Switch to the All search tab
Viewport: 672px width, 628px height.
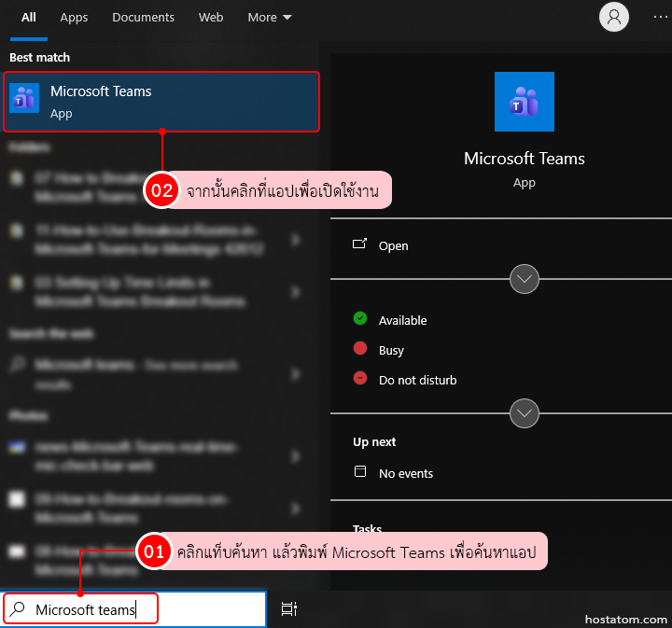[x=29, y=18]
